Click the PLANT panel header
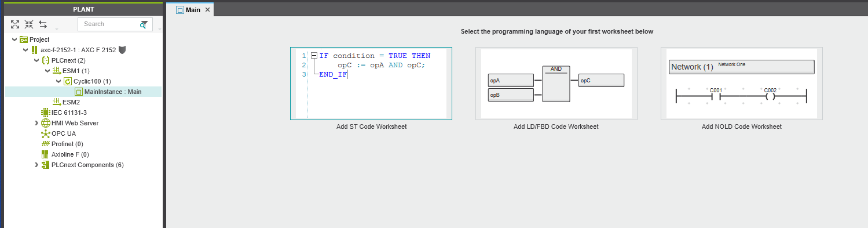Viewport: 868px width, 228px height. coord(83,9)
